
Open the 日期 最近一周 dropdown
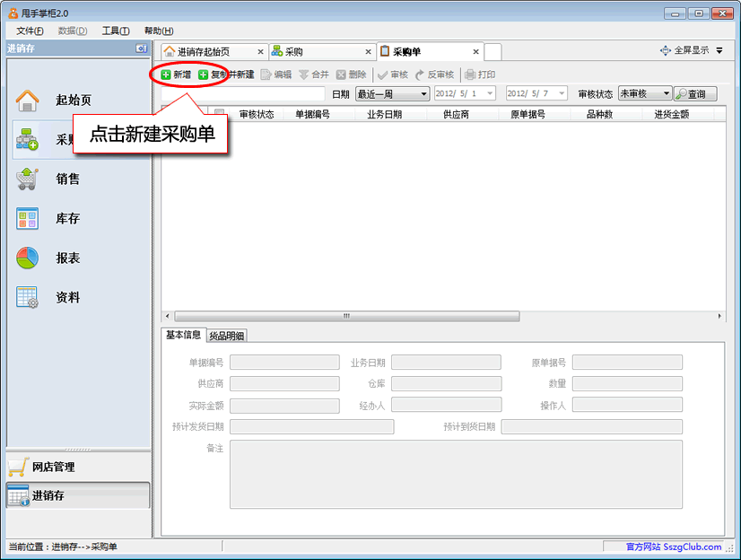click(392, 93)
